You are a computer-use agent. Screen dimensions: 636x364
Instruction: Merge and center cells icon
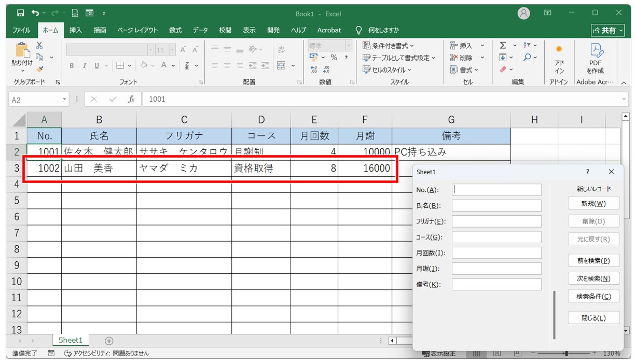tap(282, 65)
